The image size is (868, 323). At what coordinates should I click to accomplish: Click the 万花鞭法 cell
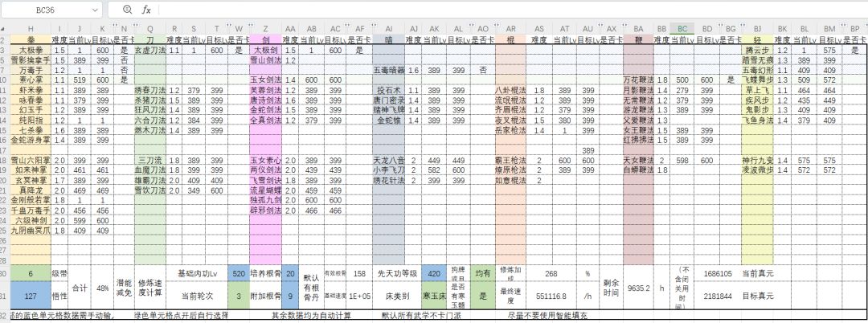click(x=638, y=80)
